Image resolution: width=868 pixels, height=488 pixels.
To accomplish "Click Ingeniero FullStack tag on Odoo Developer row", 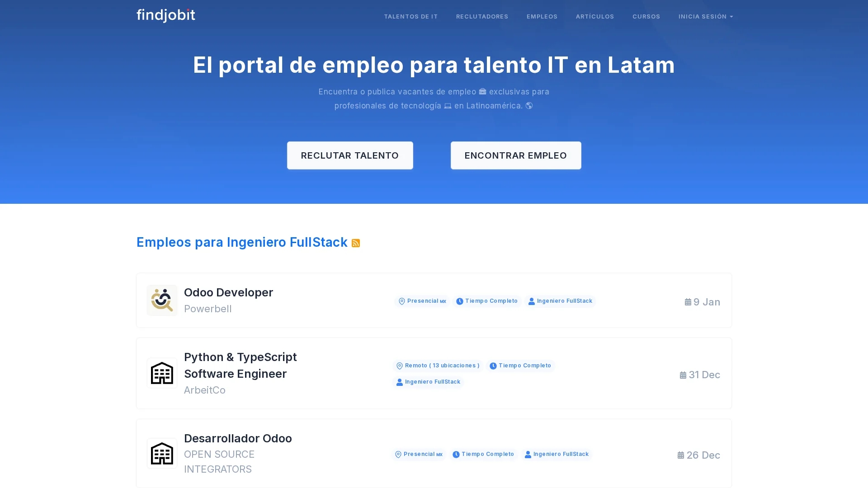I will (x=560, y=301).
